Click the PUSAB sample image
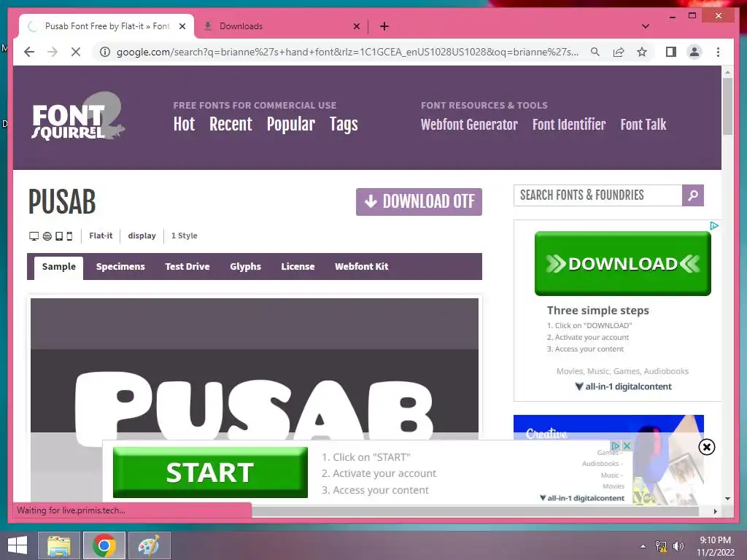This screenshot has height=560, width=747. [255, 369]
